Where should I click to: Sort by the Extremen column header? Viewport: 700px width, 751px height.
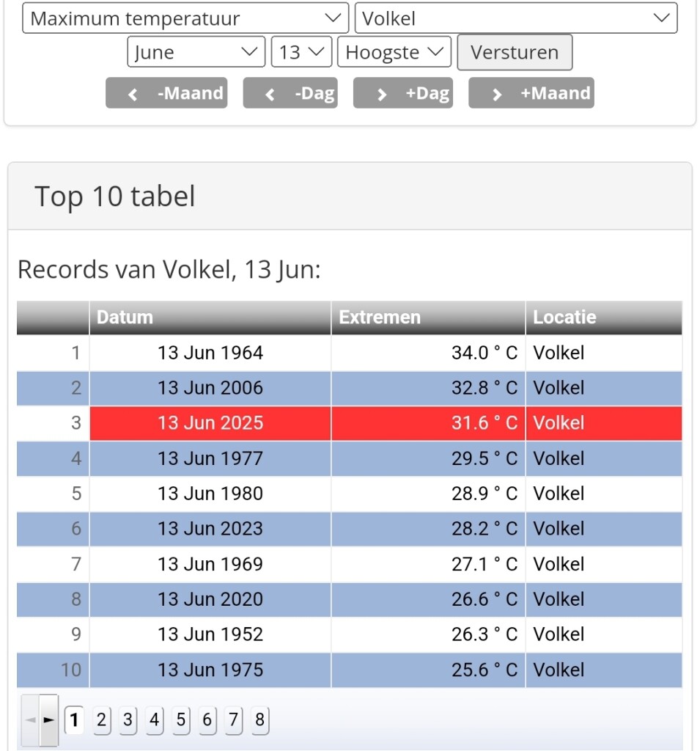(428, 318)
